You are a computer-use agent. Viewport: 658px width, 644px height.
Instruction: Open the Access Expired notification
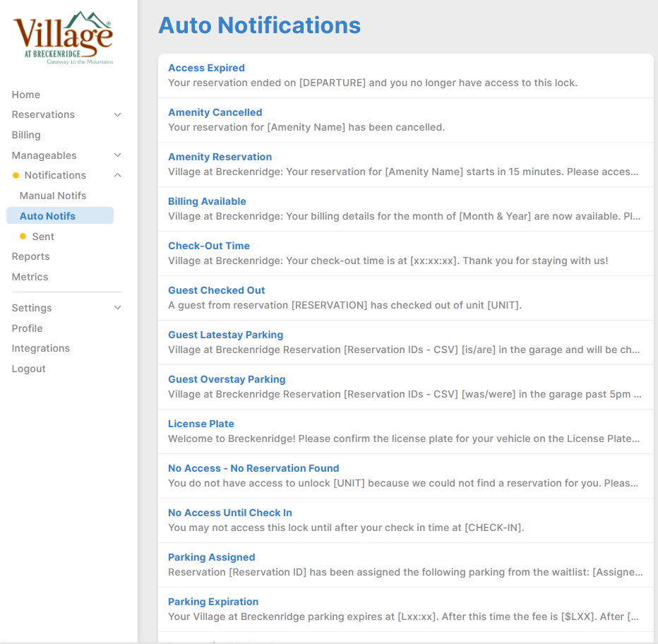pyautogui.click(x=206, y=68)
